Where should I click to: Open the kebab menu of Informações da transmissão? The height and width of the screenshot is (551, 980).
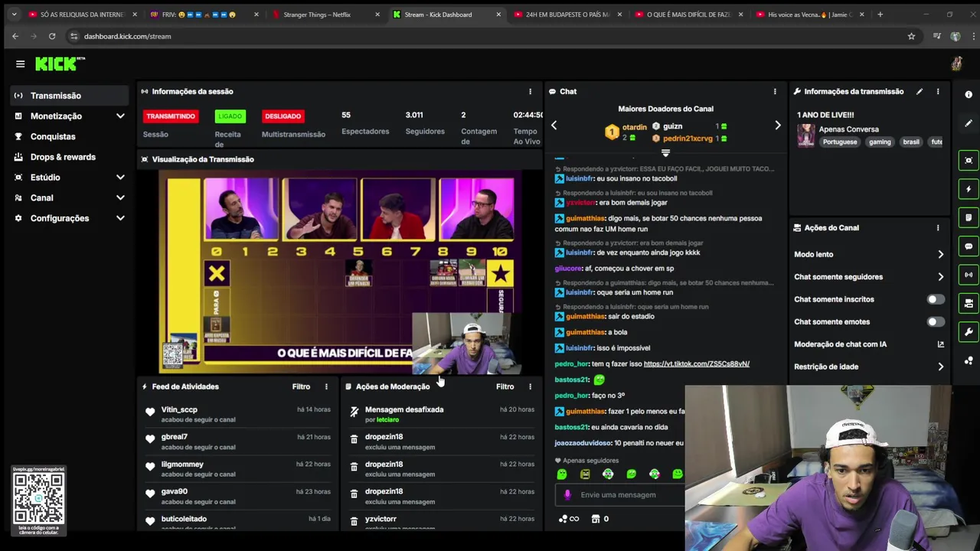[x=938, y=92]
